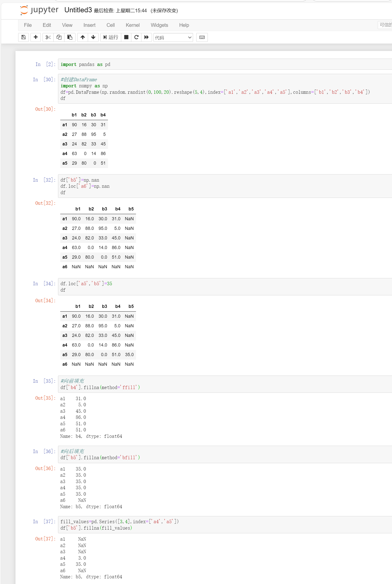Click the 可信的 trusted notebook indicator
Image resolution: width=392 pixels, height=584 pixels.
(385, 25)
